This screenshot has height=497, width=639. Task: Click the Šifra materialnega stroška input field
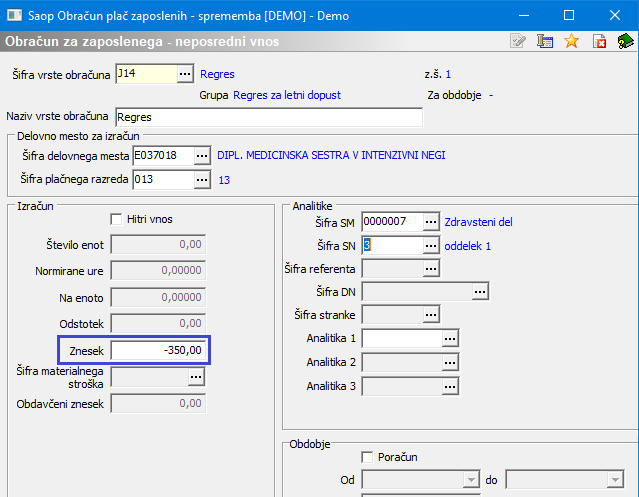(x=150, y=377)
